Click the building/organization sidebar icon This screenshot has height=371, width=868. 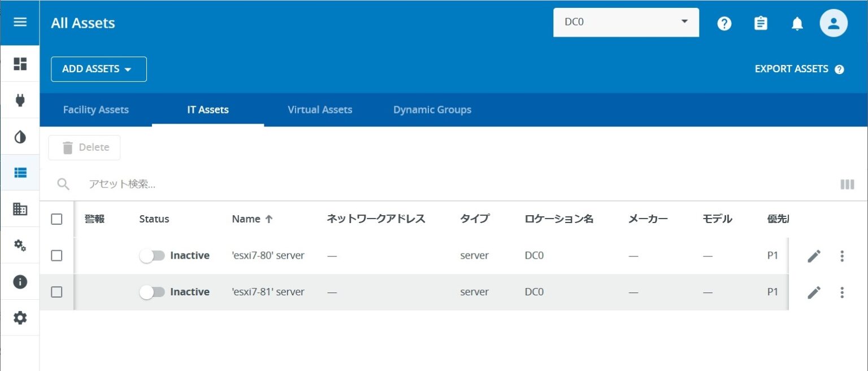click(x=20, y=209)
